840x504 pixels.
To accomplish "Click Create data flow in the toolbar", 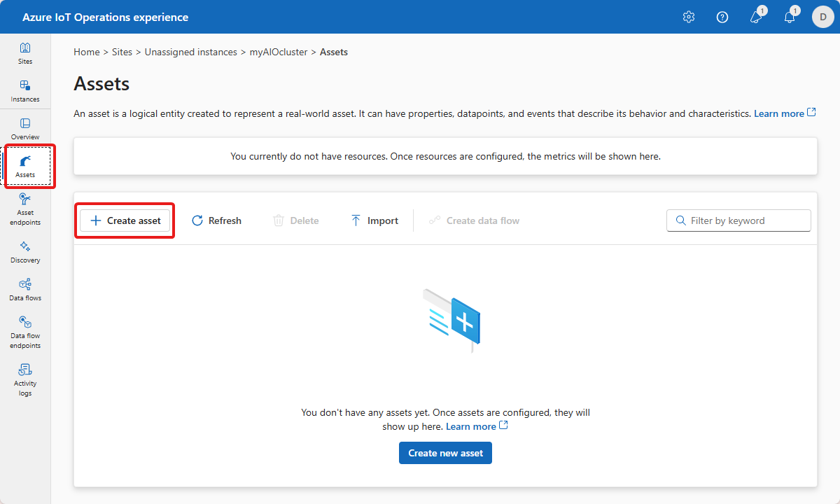I will pyautogui.click(x=475, y=220).
